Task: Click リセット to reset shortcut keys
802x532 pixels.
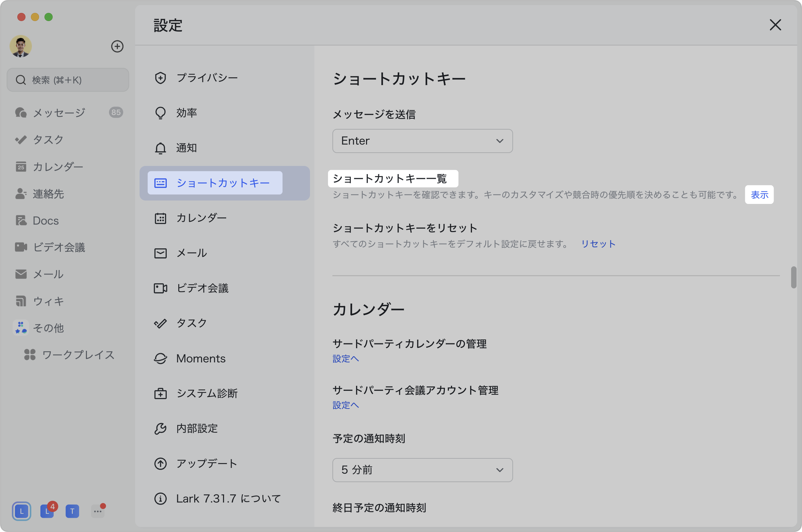Action: pos(598,244)
